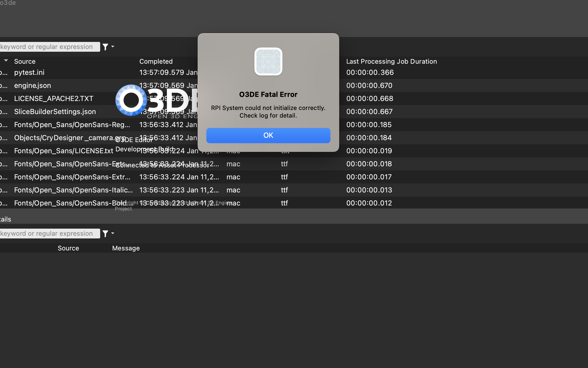Click the filter funnel icon in the Details panel
The height and width of the screenshot is (368, 588).
[105, 233]
